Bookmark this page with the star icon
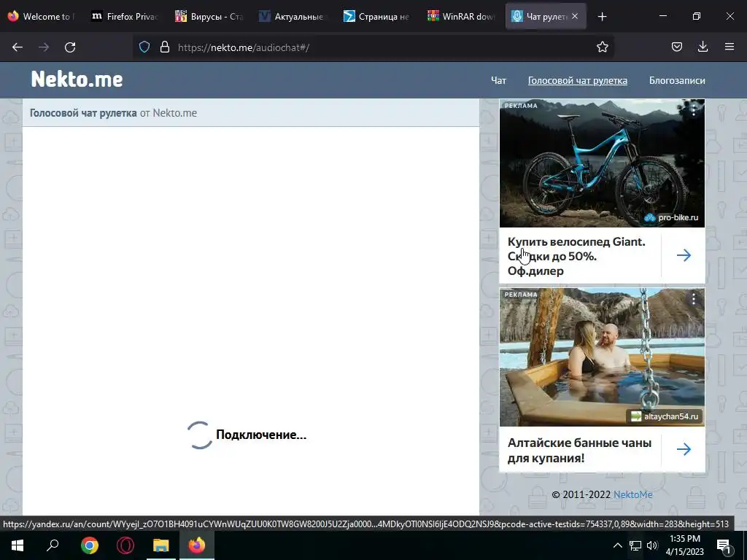This screenshot has width=747, height=560. (x=602, y=47)
